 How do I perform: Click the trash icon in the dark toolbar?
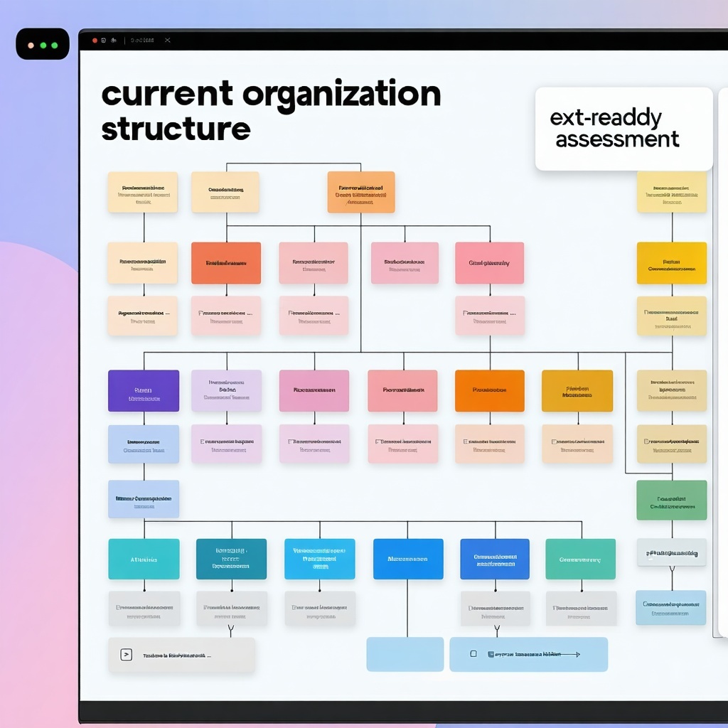pos(103,41)
